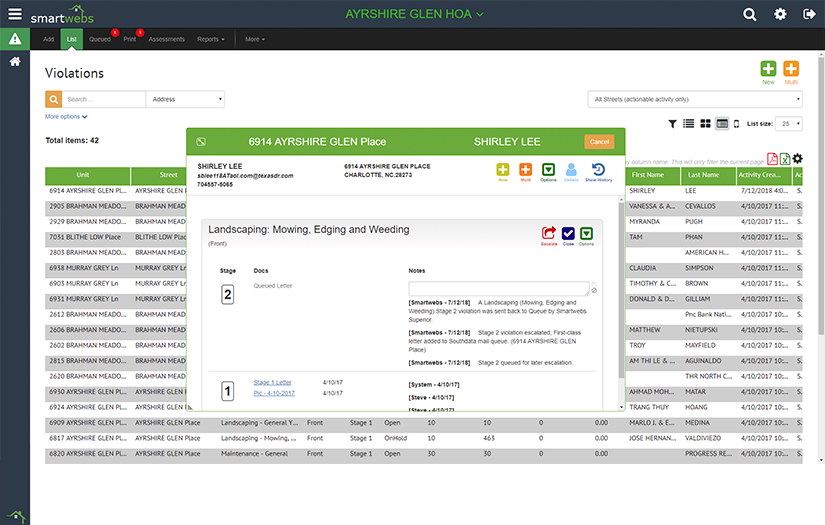Viewport: 825px width, 525px height.
Task: Click the Cancel button in the popup
Action: point(599,142)
